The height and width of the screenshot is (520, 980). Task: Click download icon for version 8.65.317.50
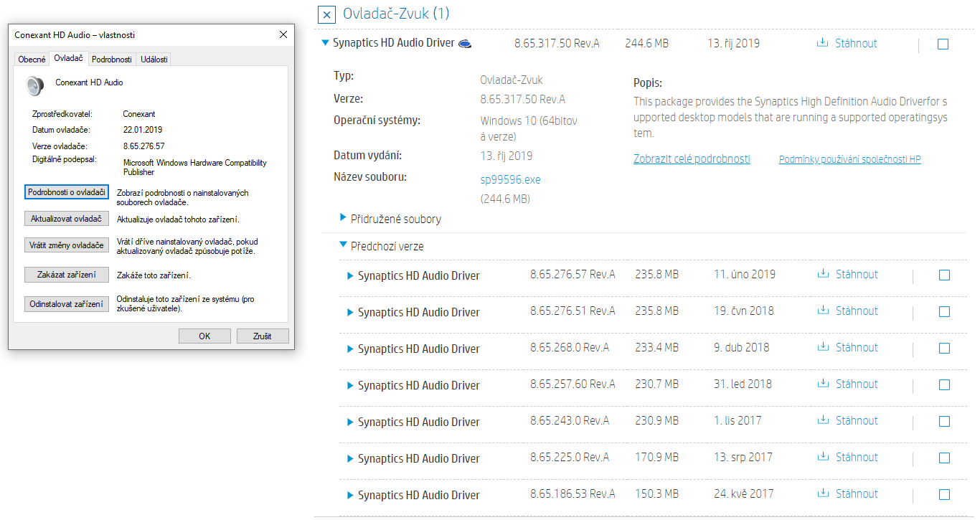pos(822,43)
